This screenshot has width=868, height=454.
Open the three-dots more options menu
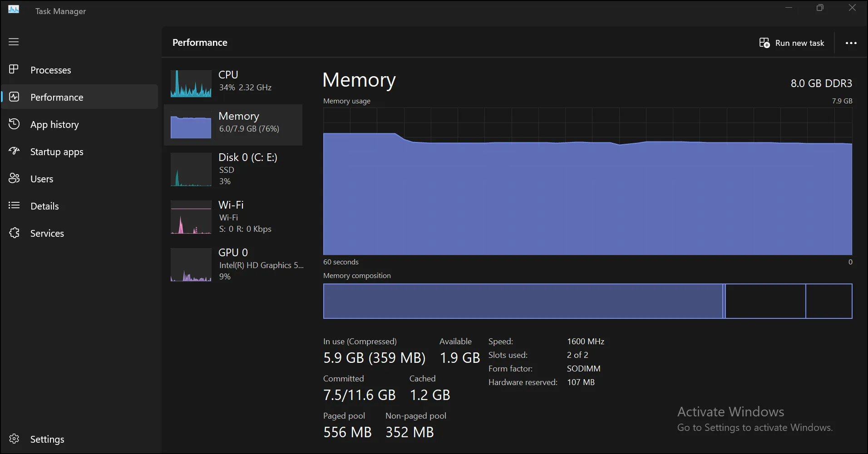tap(851, 43)
